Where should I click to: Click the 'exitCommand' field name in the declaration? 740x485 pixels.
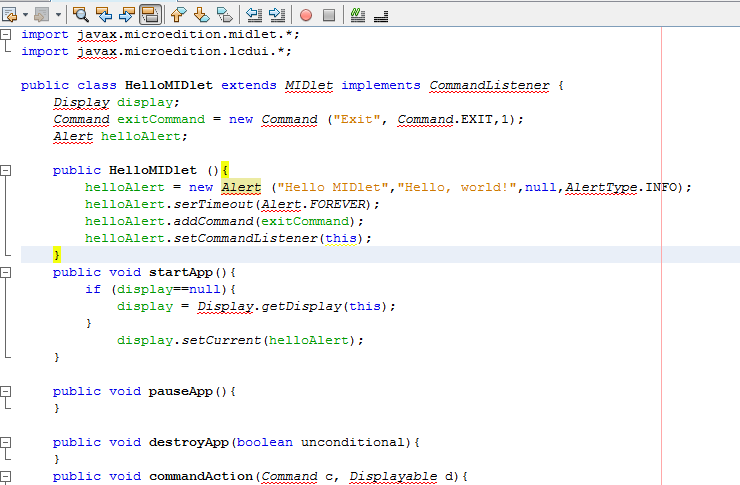[161, 119]
